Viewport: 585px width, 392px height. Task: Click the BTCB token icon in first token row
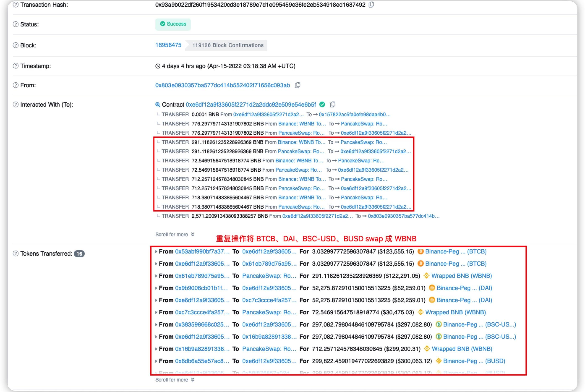[x=420, y=251]
